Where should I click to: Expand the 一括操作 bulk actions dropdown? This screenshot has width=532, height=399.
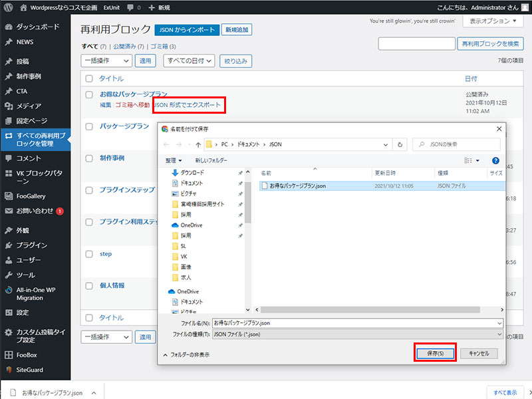(106, 61)
